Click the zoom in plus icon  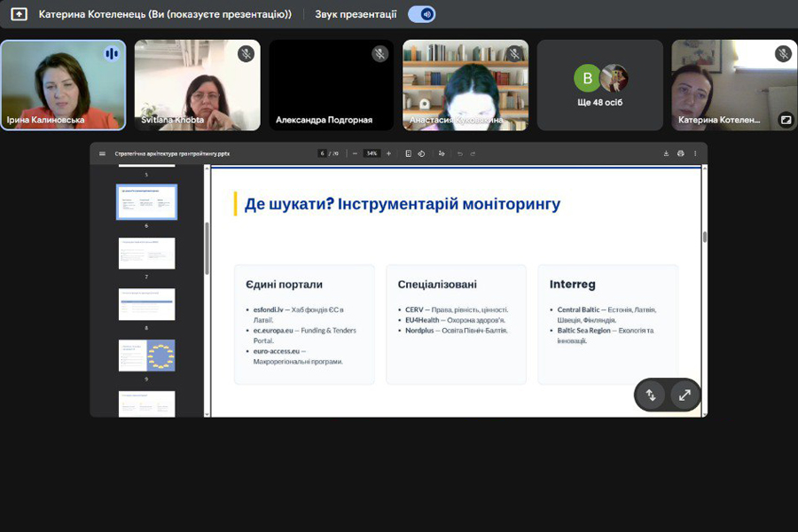pyautogui.click(x=388, y=153)
